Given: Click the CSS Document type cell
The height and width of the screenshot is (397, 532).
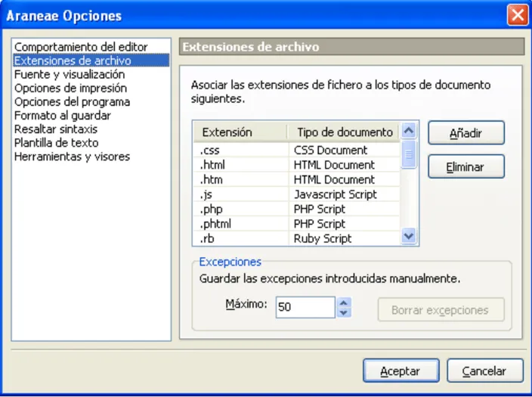Looking at the screenshot, I should click(x=344, y=150).
